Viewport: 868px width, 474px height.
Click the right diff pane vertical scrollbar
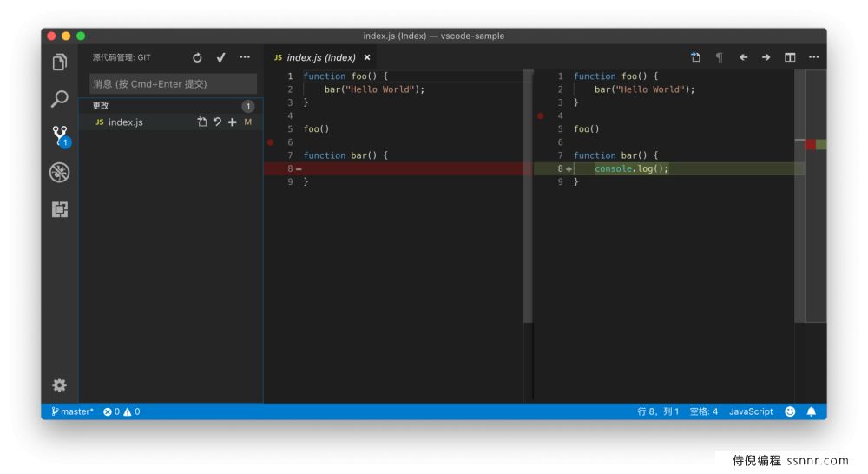(x=799, y=196)
